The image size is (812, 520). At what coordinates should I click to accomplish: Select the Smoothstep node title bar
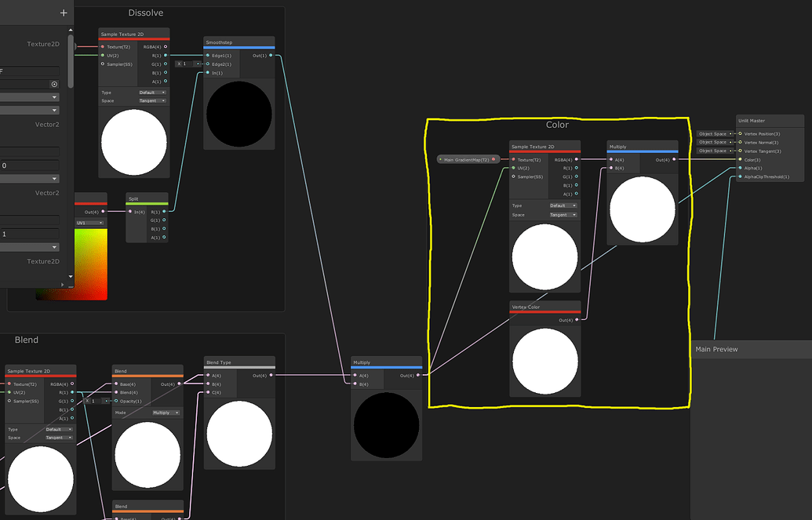pos(239,42)
